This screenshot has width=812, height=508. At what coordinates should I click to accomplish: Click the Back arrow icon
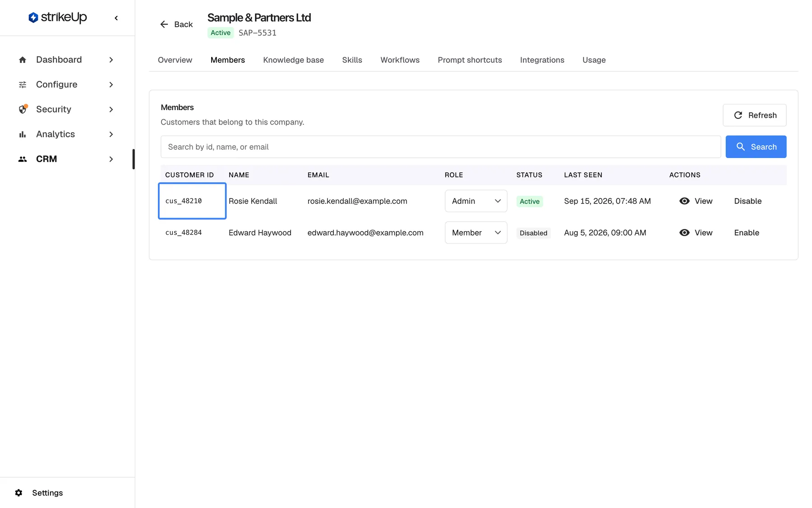(x=164, y=24)
